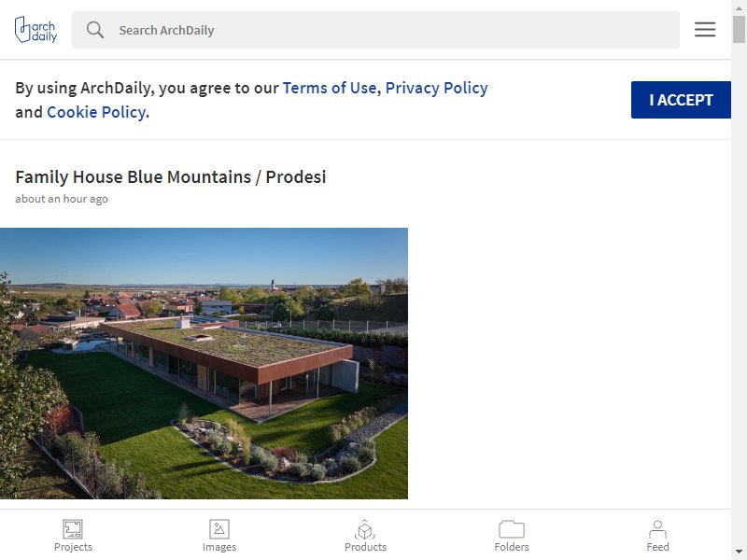Click the Images icon in bottom bar

(219, 529)
